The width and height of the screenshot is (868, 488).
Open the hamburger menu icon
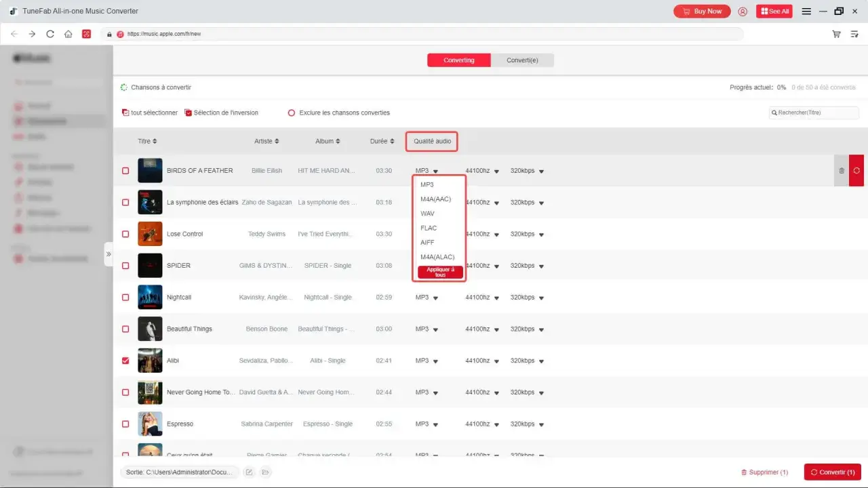806,12
